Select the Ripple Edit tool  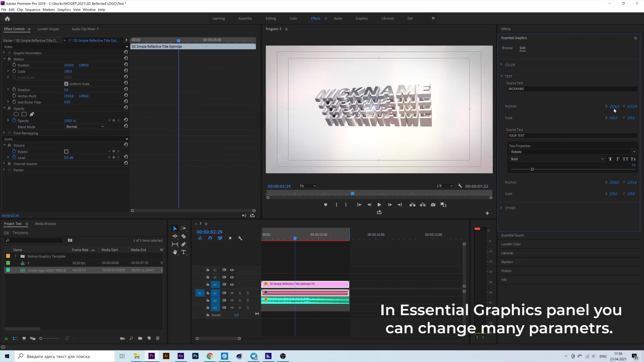click(175, 236)
